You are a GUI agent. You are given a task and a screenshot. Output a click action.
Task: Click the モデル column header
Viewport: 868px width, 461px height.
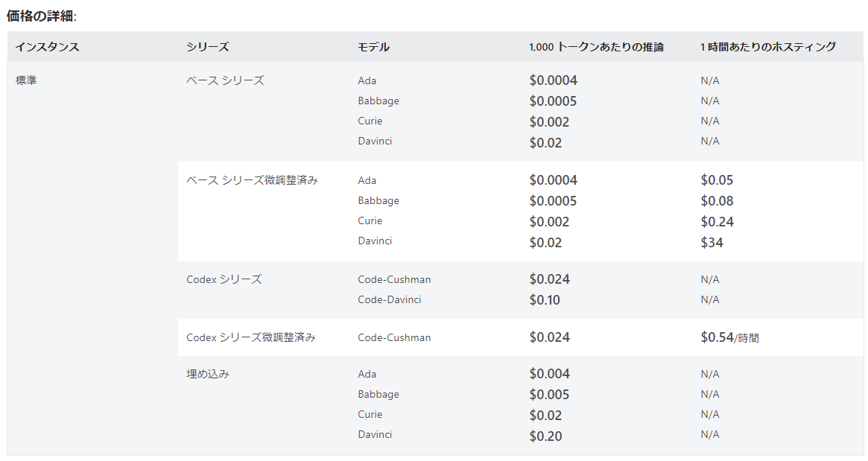point(373,47)
